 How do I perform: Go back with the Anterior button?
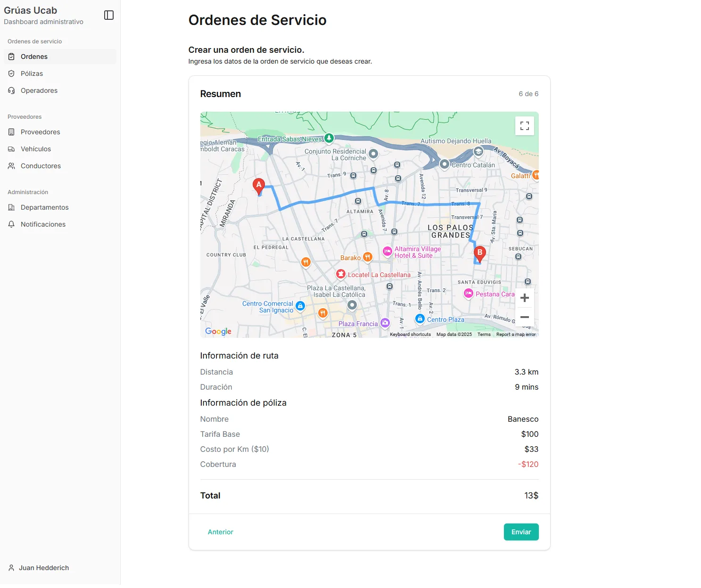[220, 532]
